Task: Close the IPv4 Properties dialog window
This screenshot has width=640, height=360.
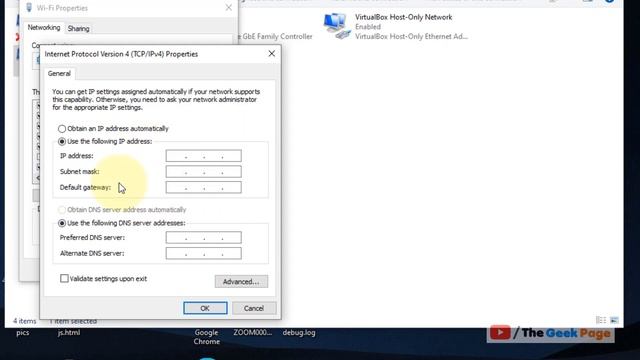Action: click(271, 54)
